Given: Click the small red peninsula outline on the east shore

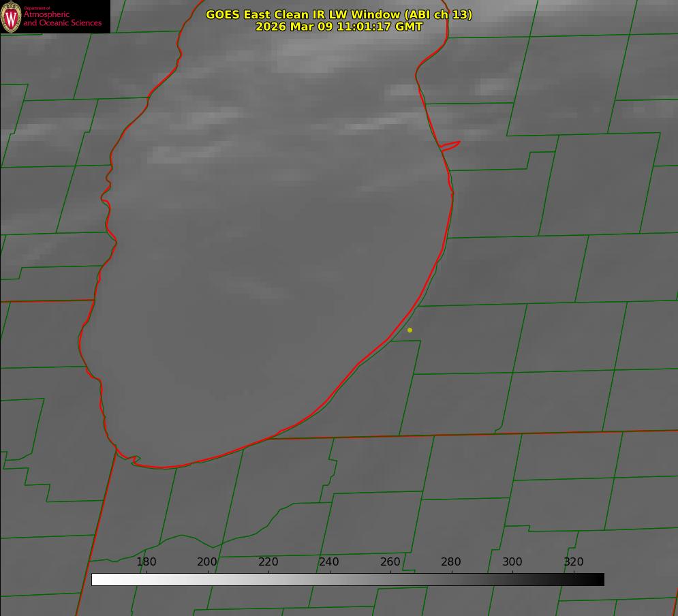Looking at the screenshot, I should click(x=450, y=145).
